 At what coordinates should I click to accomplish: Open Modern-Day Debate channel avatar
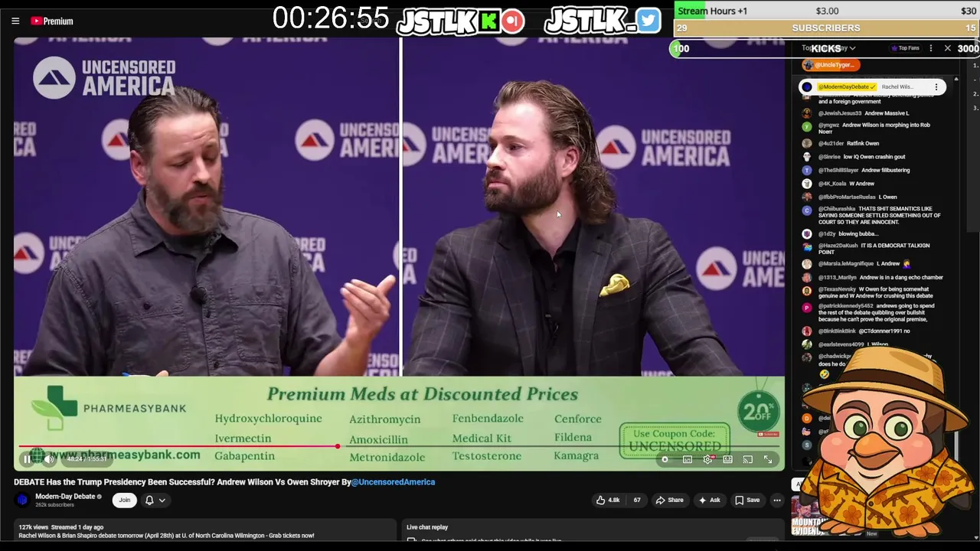coord(22,500)
